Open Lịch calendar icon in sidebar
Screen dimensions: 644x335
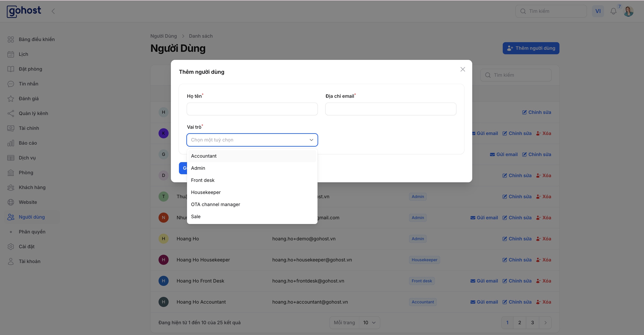[x=11, y=54]
